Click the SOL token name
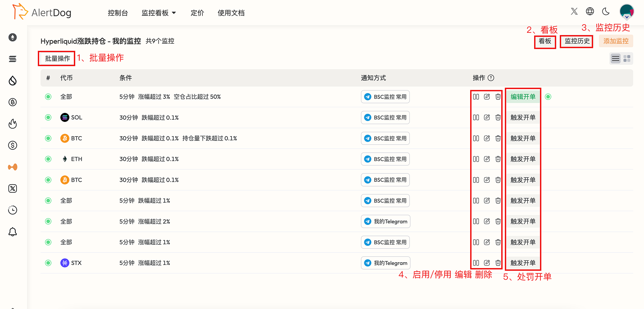 pos(77,117)
